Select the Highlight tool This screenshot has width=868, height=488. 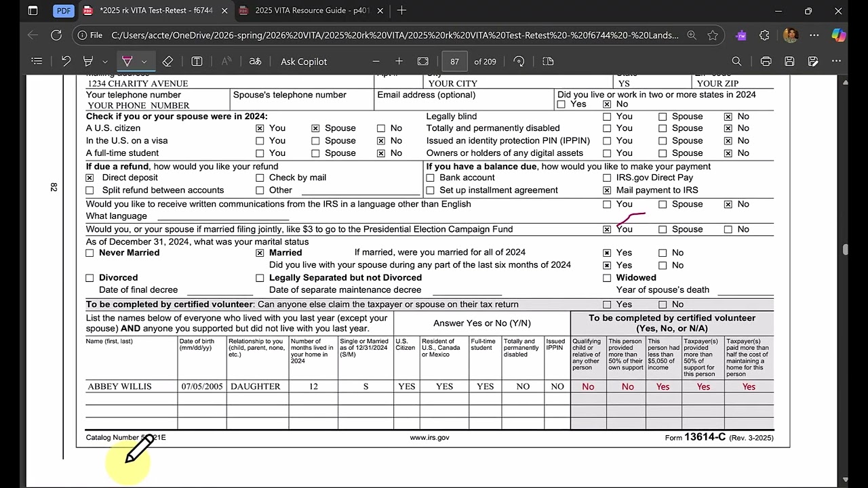87,62
